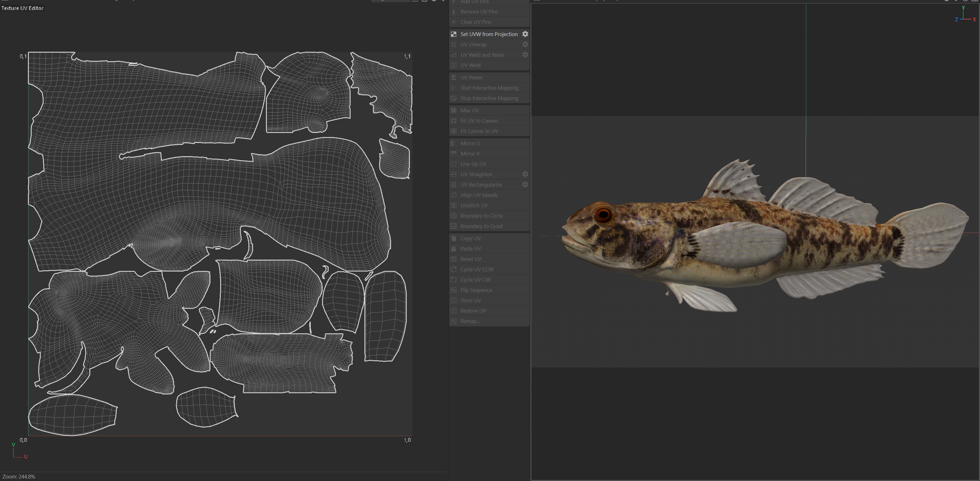
Task: Open UV Rectangularize settings gear
Action: 525,184
